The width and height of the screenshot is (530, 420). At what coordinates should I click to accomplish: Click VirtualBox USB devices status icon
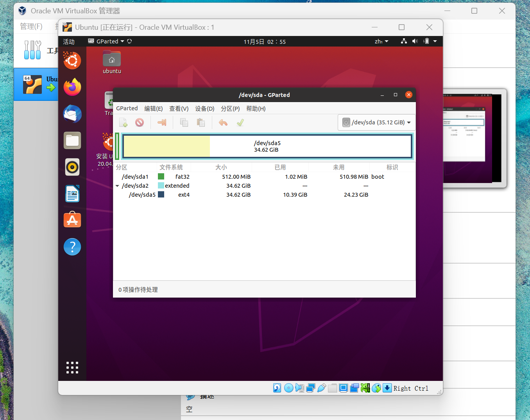(x=321, y=388)
